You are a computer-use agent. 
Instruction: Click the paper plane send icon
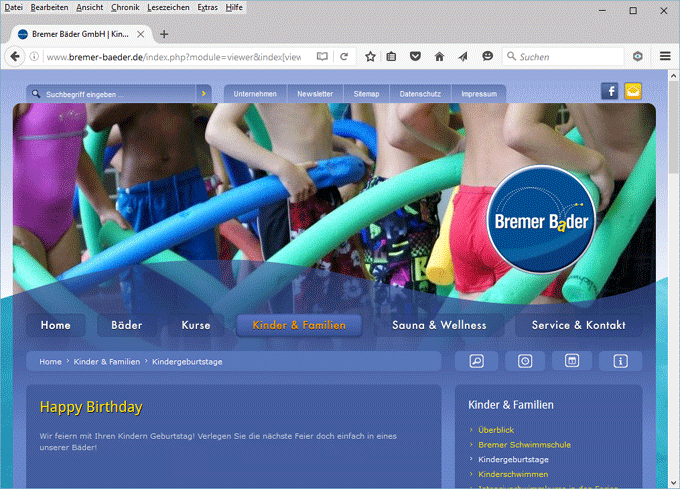coord(463,56)
